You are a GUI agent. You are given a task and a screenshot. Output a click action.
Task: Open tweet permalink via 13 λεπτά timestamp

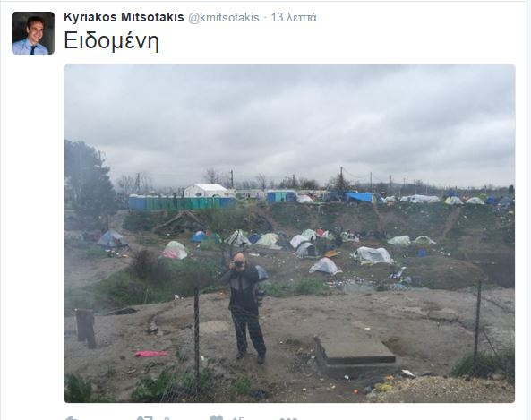(294, 18)
